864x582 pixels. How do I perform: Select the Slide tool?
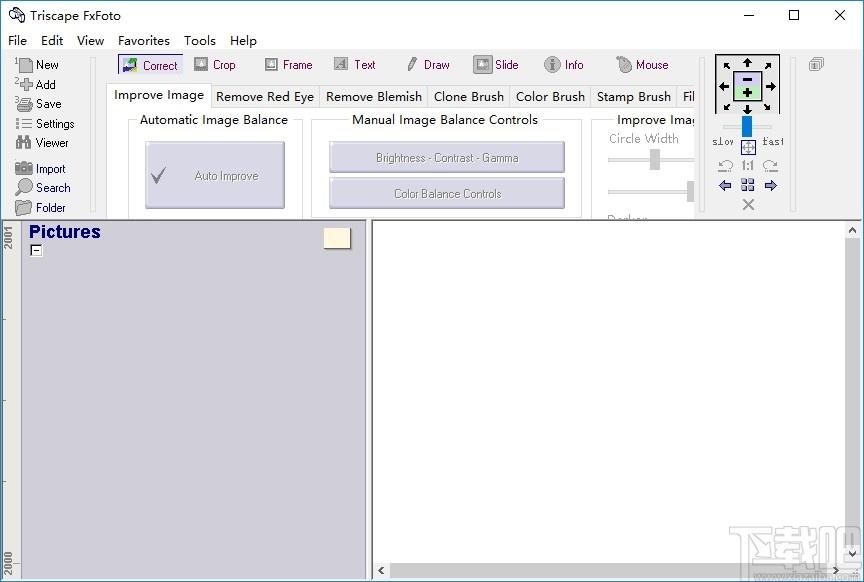(x=495, y=65)
